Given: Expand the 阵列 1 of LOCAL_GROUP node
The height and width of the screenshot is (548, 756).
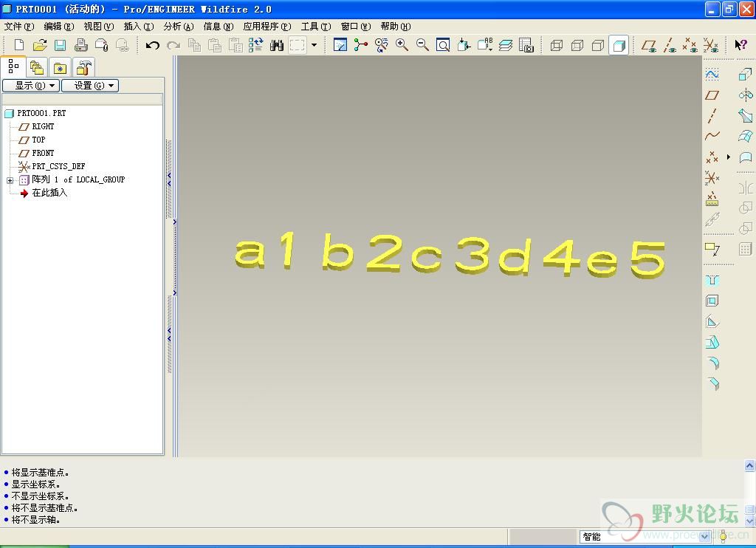Looking at the screenshot, I should click(10, 180).
